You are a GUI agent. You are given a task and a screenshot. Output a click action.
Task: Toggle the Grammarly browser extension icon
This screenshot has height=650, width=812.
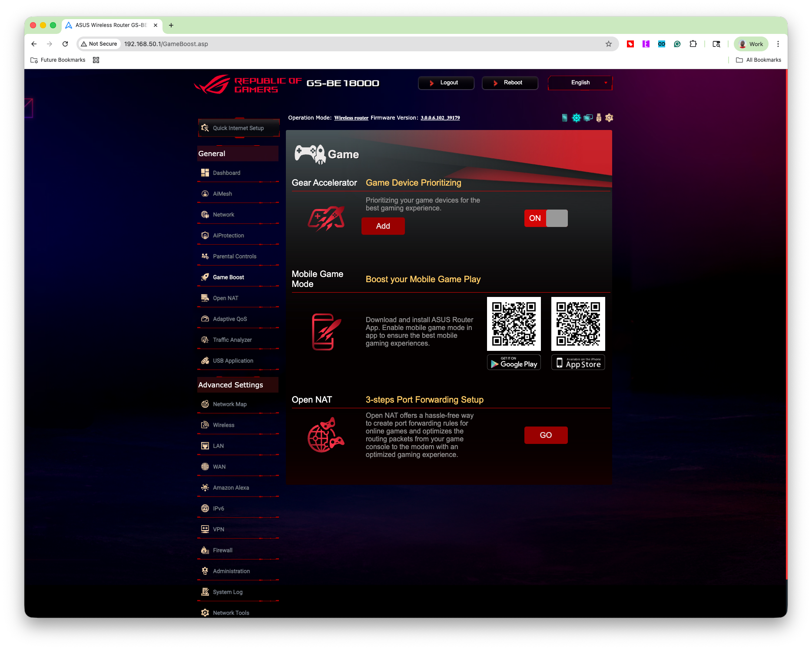[x=677, y=44]
